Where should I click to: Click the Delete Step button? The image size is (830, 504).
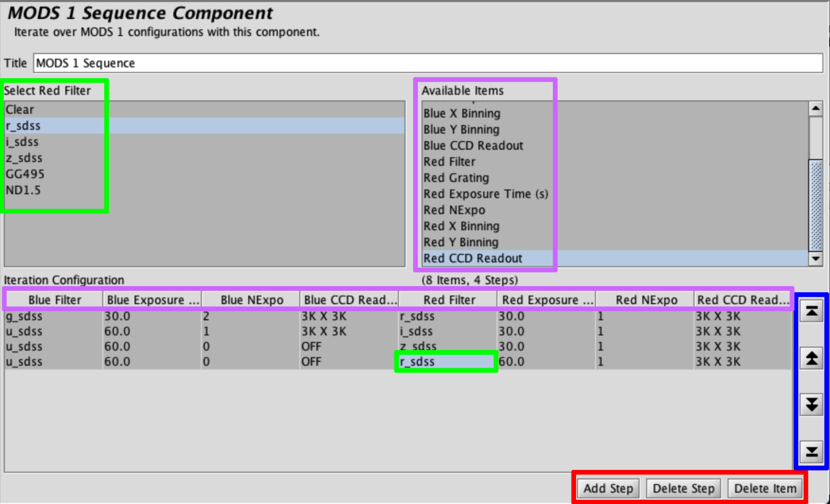[x=684, y=488]
